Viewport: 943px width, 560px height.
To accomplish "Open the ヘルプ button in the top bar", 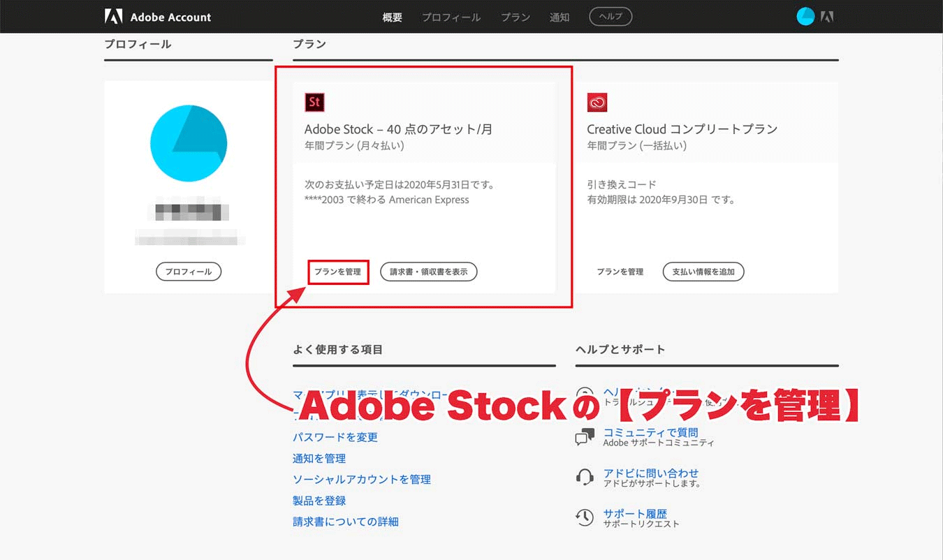I will (x=610, y=15).
